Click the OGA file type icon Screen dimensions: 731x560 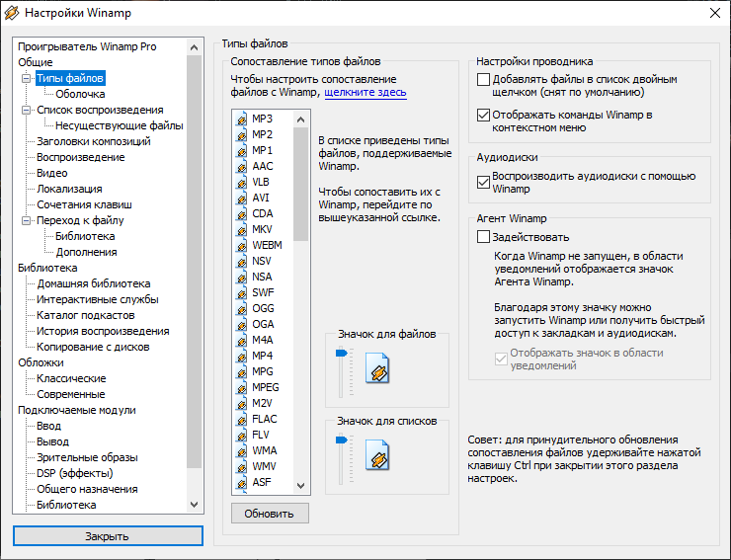241,325
